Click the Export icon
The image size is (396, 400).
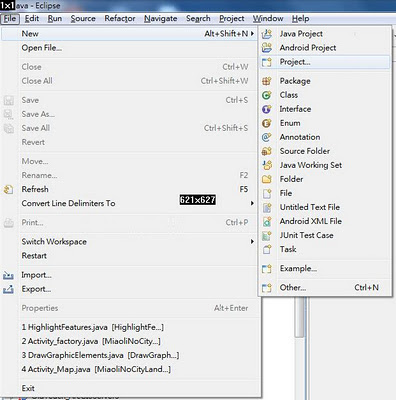coord(8,289)
